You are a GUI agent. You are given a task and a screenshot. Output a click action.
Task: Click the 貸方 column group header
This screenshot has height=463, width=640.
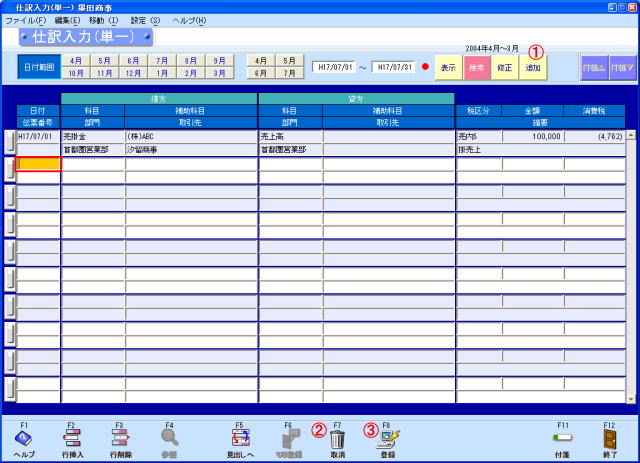click(x=356, y=99)
